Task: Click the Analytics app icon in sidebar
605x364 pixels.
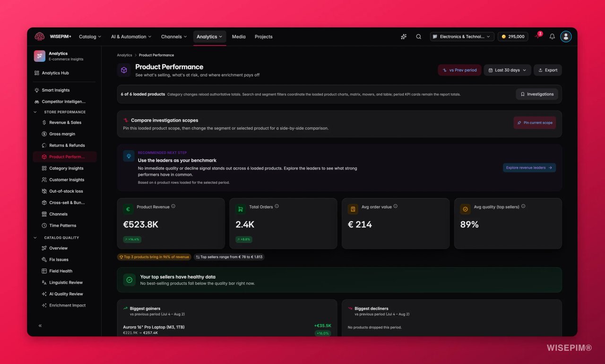Action: (x=40, y=56)
